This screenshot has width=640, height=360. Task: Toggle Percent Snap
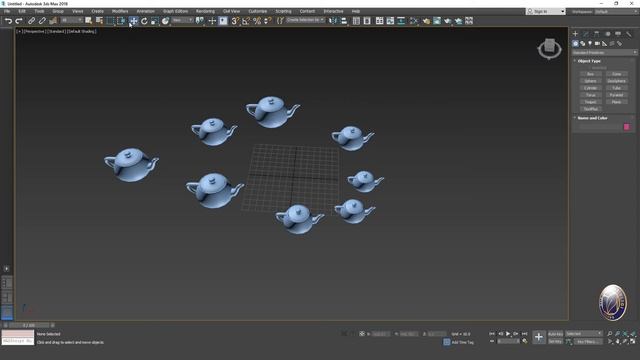coord(257,21)
